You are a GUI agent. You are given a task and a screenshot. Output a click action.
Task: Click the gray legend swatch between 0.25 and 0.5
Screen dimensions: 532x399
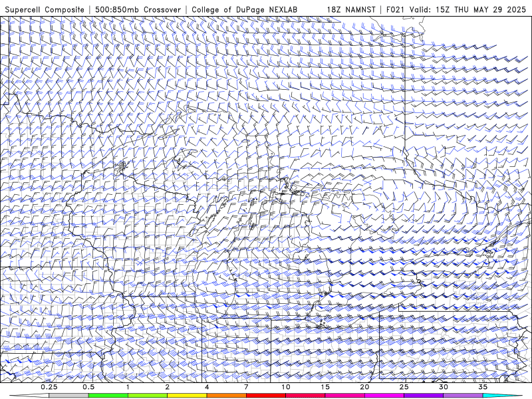69,396
